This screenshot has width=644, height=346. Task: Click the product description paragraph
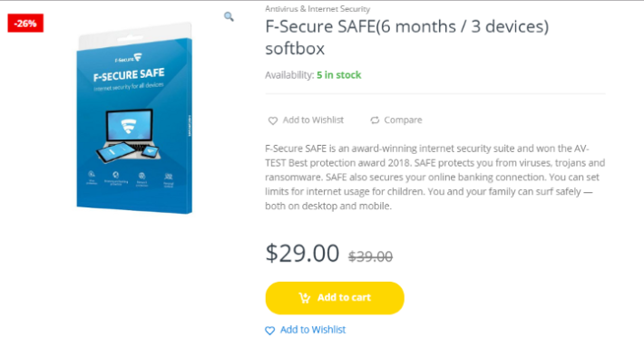pos(435,178)
